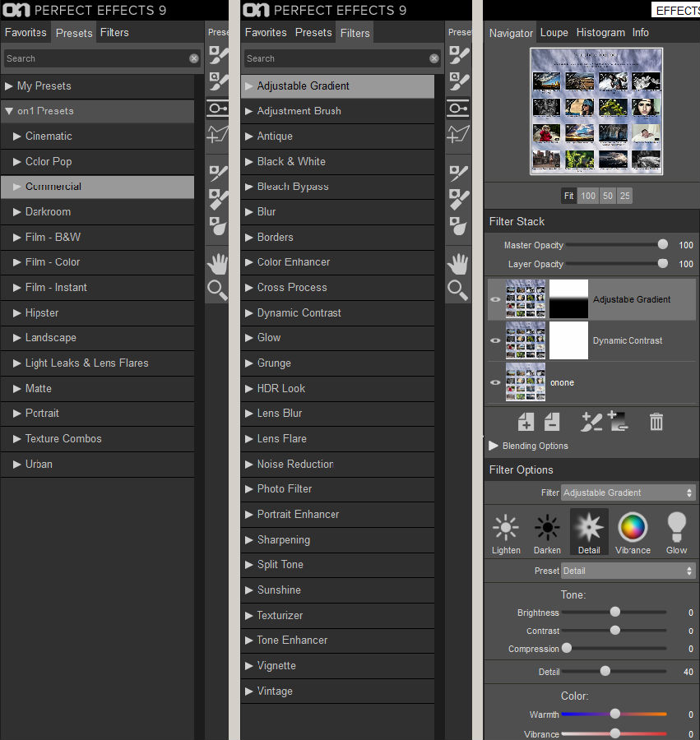Activate the Hand pan tool in the Filters panel toolbar
The image size is (700, 740).
[458, 264]
